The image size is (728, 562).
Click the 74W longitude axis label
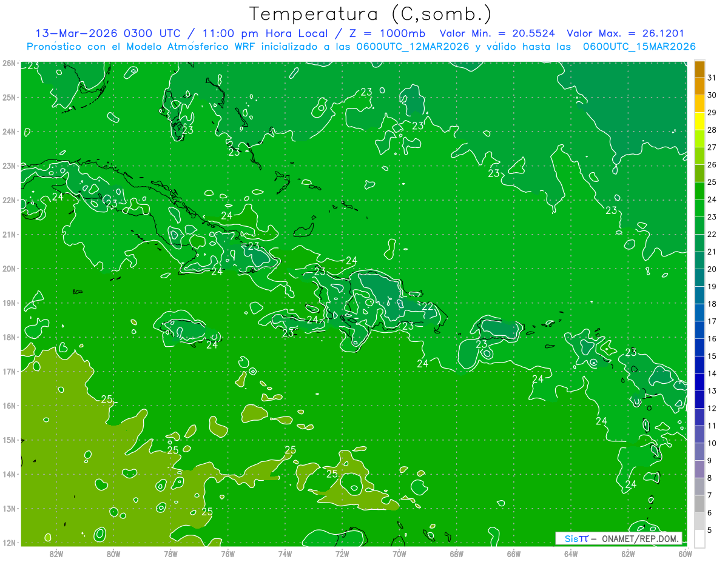[x=285, y=554]
